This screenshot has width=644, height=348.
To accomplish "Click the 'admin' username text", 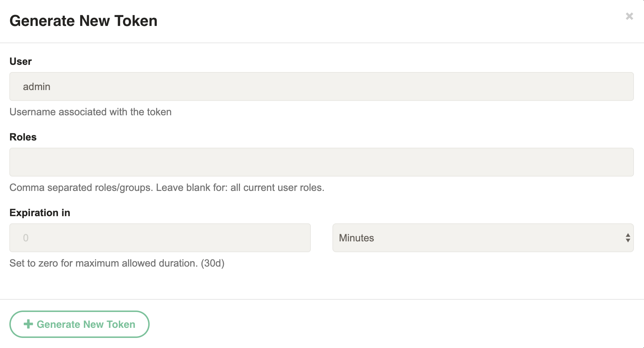I will [37, 87].
